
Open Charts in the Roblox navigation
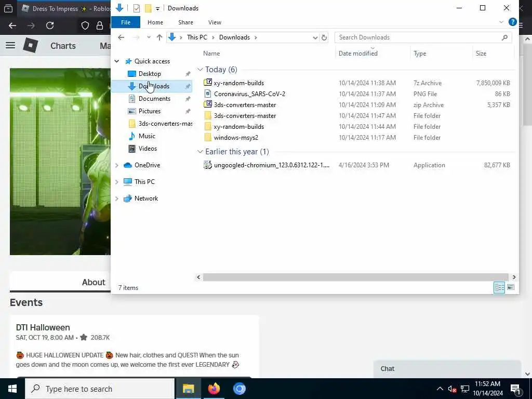click(63, 46)
